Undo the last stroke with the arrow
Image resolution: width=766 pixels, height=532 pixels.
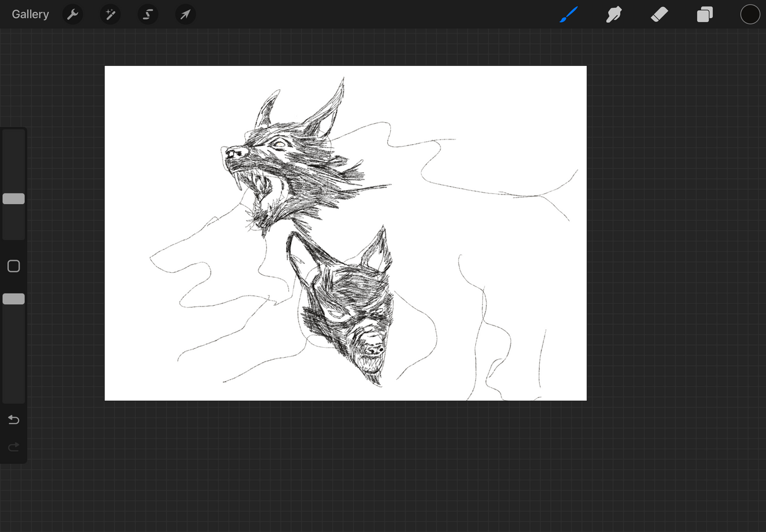point(14,419)
